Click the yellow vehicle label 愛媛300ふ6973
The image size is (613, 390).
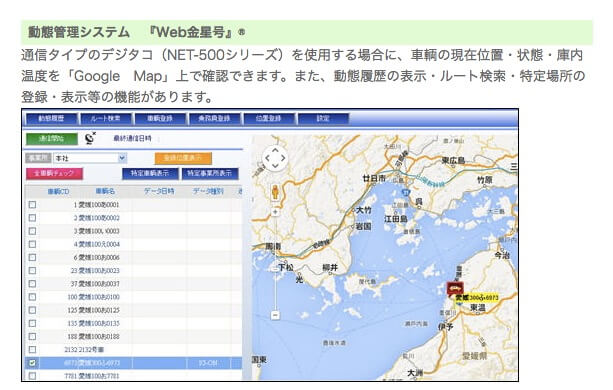[477, 298]
